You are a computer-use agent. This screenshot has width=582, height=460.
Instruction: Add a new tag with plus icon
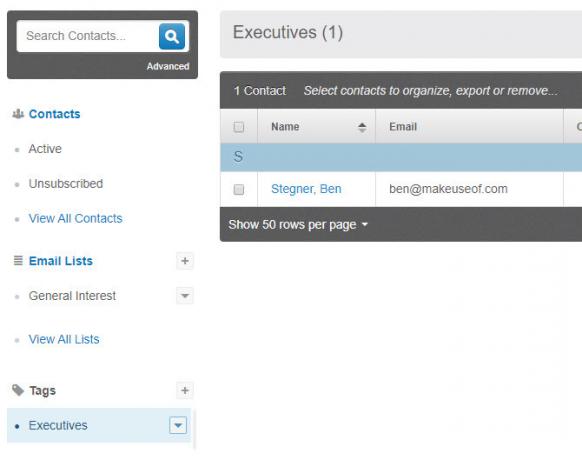[x=185, y=391]
